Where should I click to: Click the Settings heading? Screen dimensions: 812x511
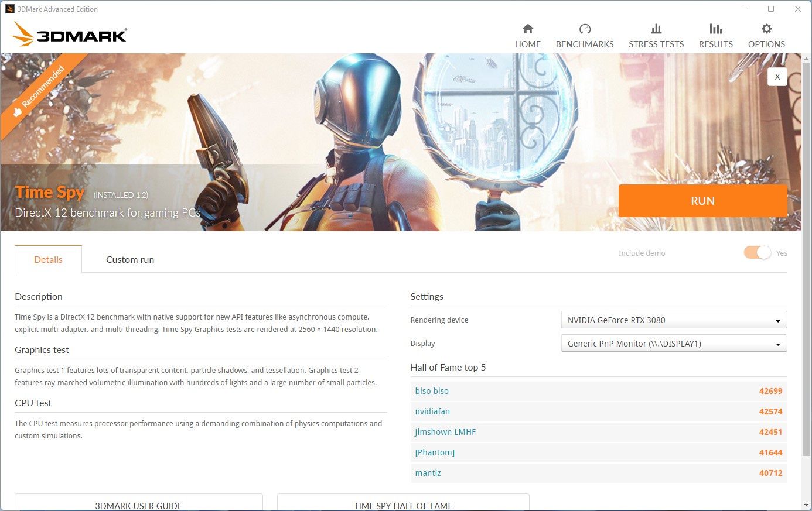[x=427, y=297]
